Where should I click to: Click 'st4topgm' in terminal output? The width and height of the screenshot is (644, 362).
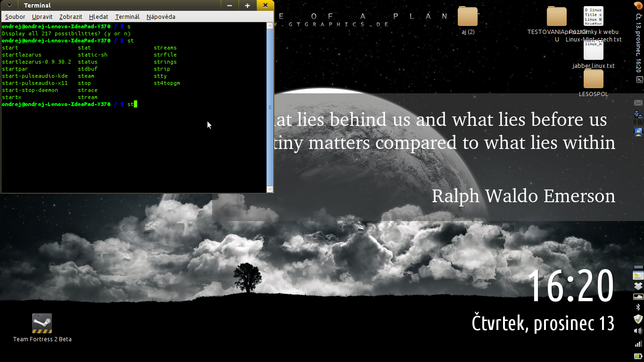(167, 83)
